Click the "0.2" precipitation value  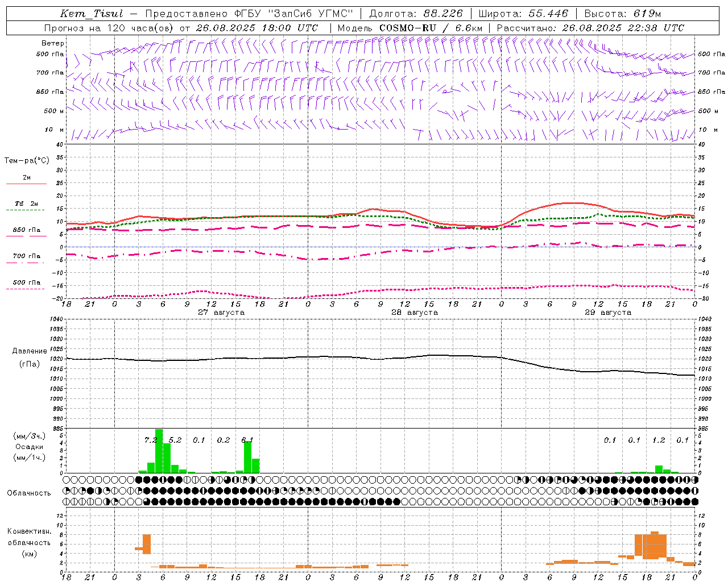(223, 440)
